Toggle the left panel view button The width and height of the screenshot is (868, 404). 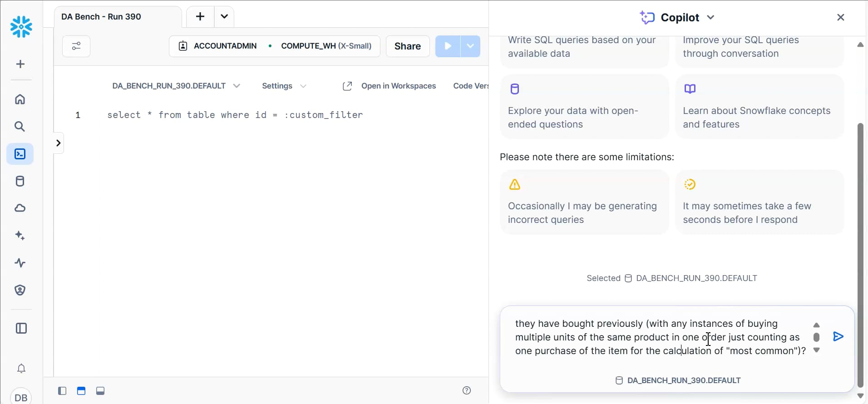[x=62, y=391]
